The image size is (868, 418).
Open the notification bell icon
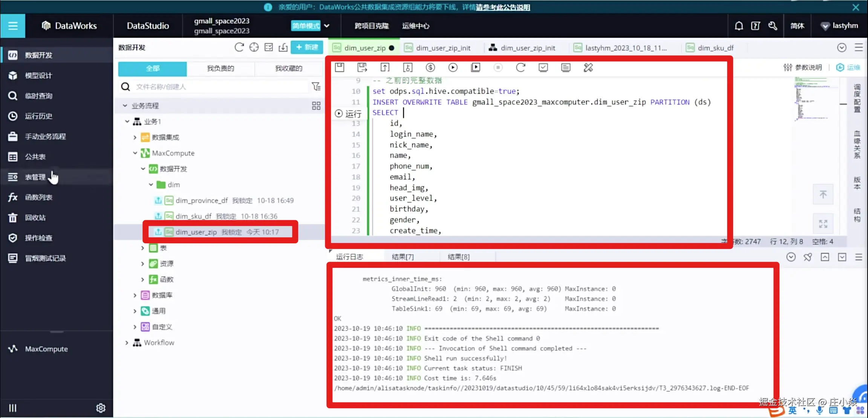pyautogui.click(x=739, y=26)
